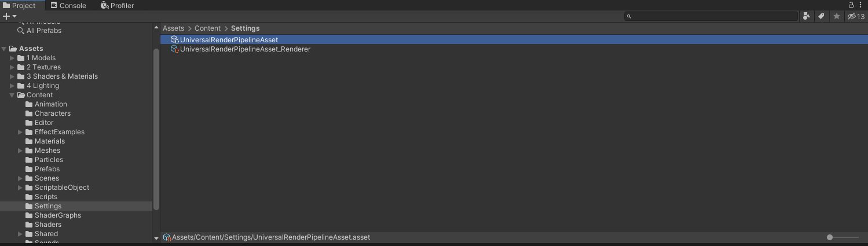Click the Characters folder icon
This screenshot has height=246, width=868.
[29, 113]
